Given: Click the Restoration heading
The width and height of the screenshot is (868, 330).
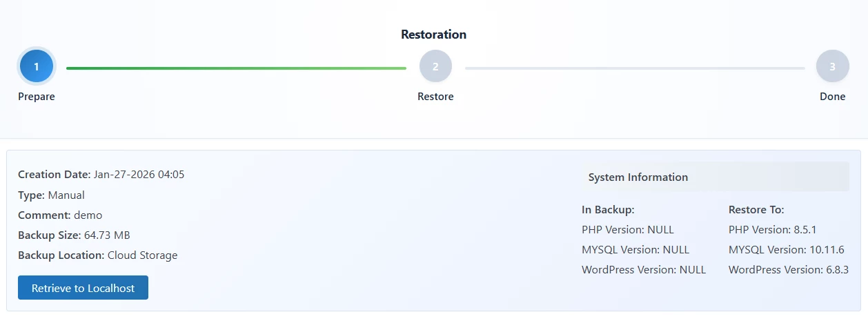Looking at the screenshot, I should click(433, 35).
